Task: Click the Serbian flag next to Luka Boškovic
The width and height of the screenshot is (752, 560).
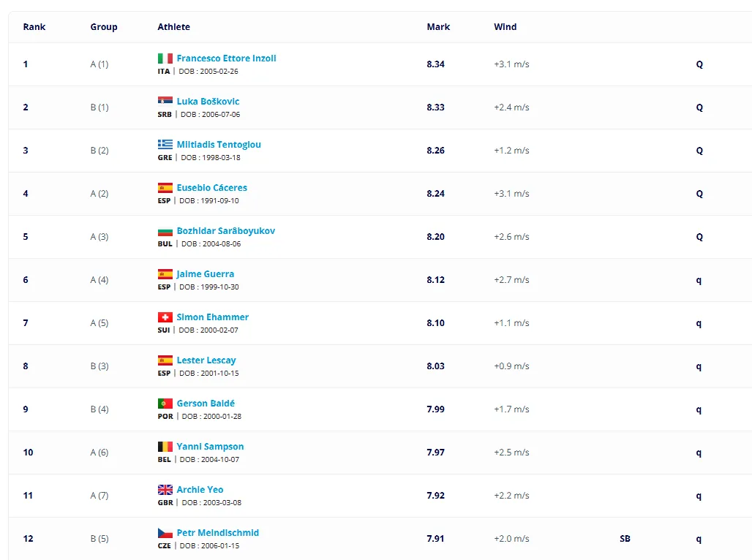Action: point(165,101)
